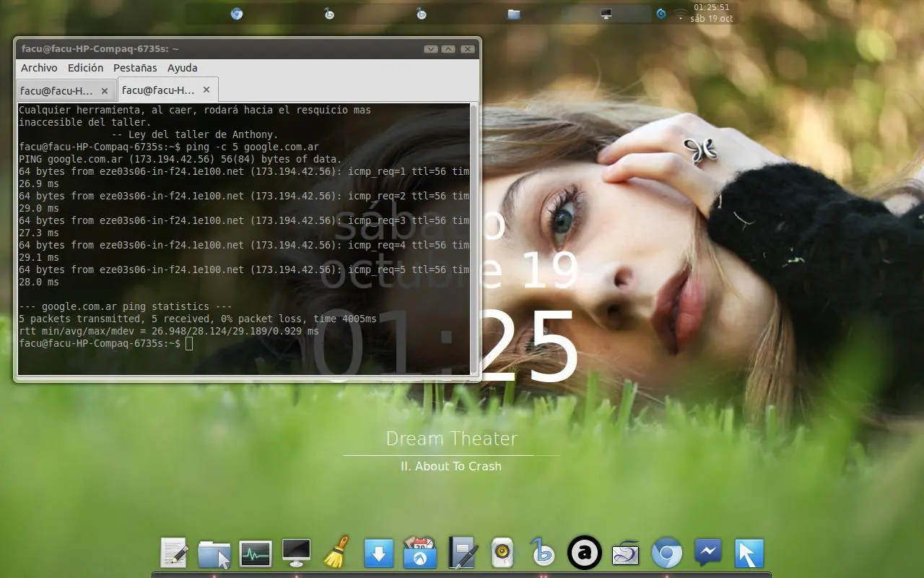Click the terminal's vertical scrollbar
This screenshot has width=924, height=578.
[474, 238]
